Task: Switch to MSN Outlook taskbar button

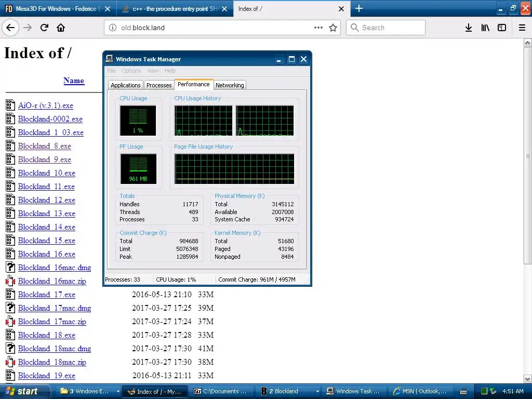Action: (x=420, y=391)
